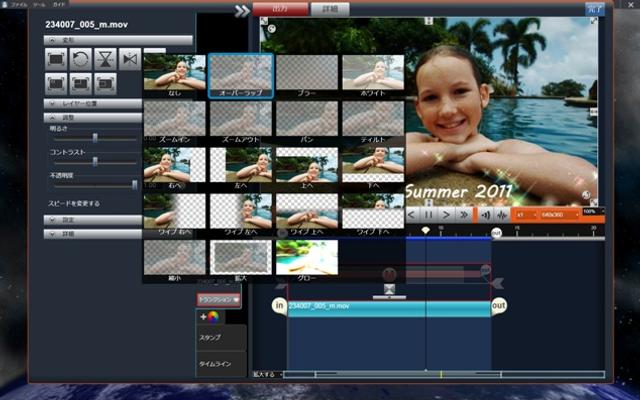Viewport: 640px width, 400px height.
Task: Click the fast-forward double arrow button
Action: tap(464, 215)
